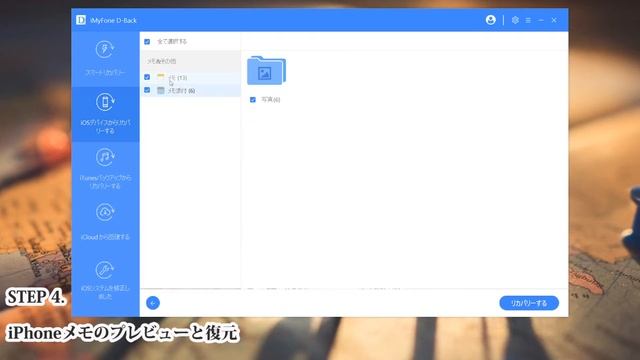
Task: Click the yellow Notes (13) category icon
Action: [161, 77]
